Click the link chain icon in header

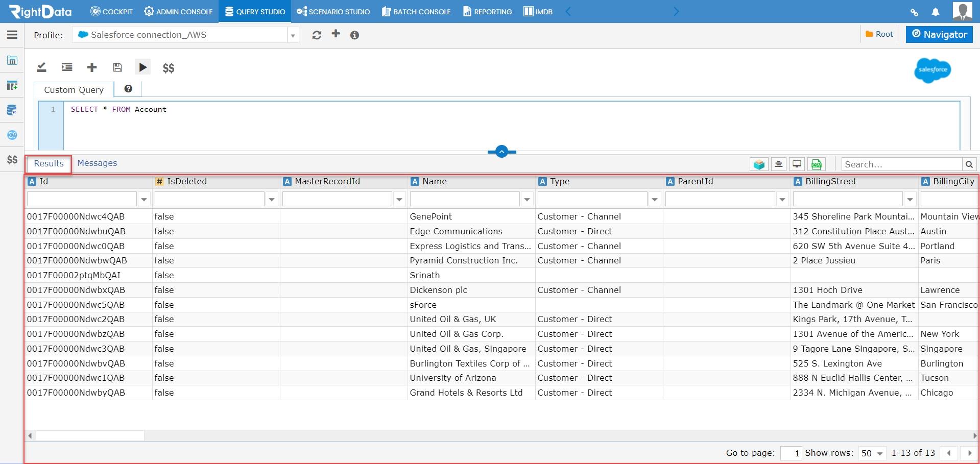[x=914, y=12]
